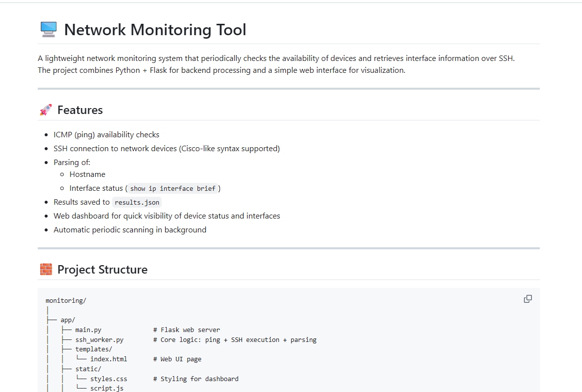Click the "Interface status" sub-bullet text
The width and height of the screenshot is (582, 392).
pyautogui.click(x=96, y=188)
